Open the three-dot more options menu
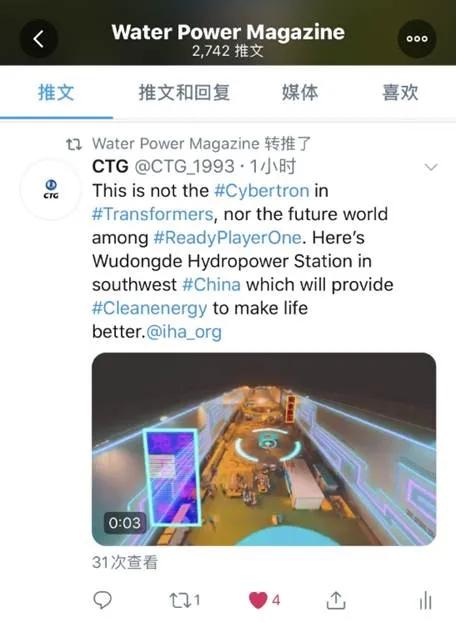 coord(417,39)
